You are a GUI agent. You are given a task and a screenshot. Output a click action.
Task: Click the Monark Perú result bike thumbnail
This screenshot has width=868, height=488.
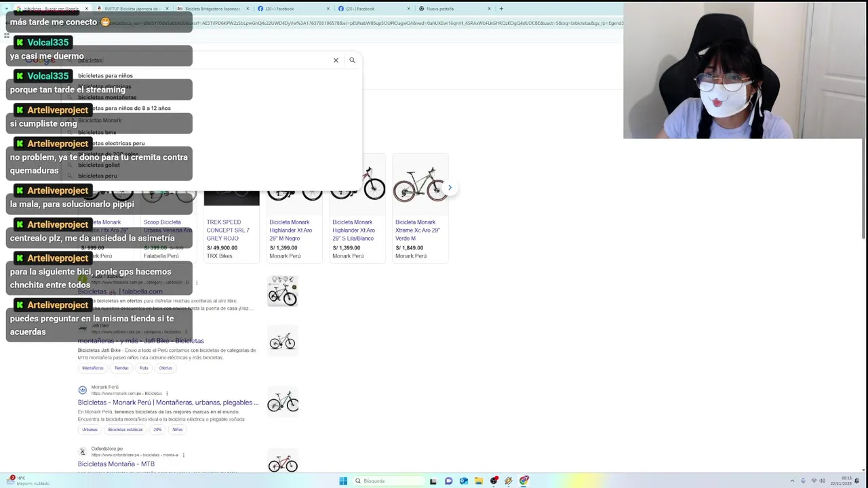[283, 402]
